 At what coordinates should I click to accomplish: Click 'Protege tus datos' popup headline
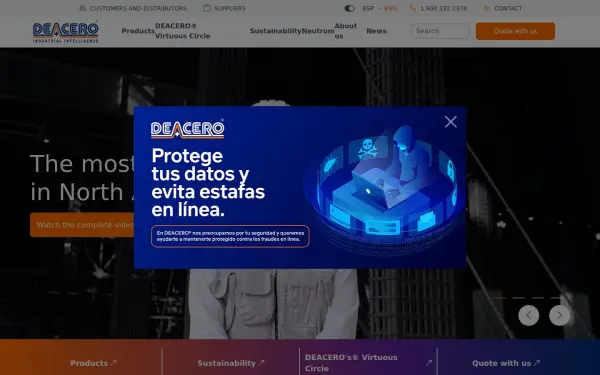click(x=208, y=183)
